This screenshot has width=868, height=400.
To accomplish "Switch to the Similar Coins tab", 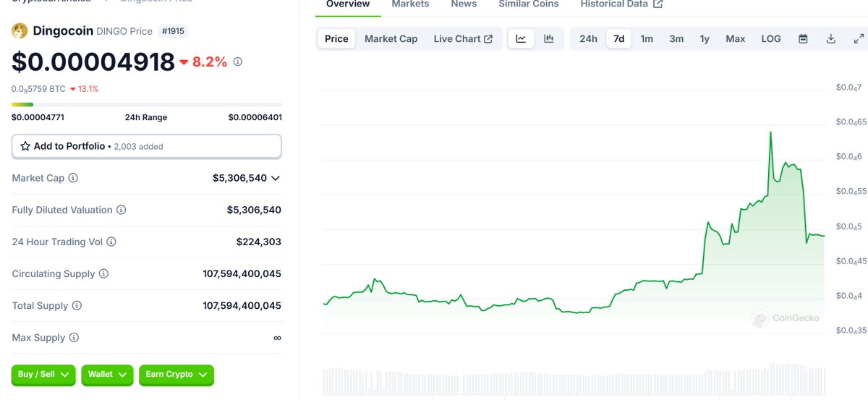I will pyautogui.click(x=529, y=4).
